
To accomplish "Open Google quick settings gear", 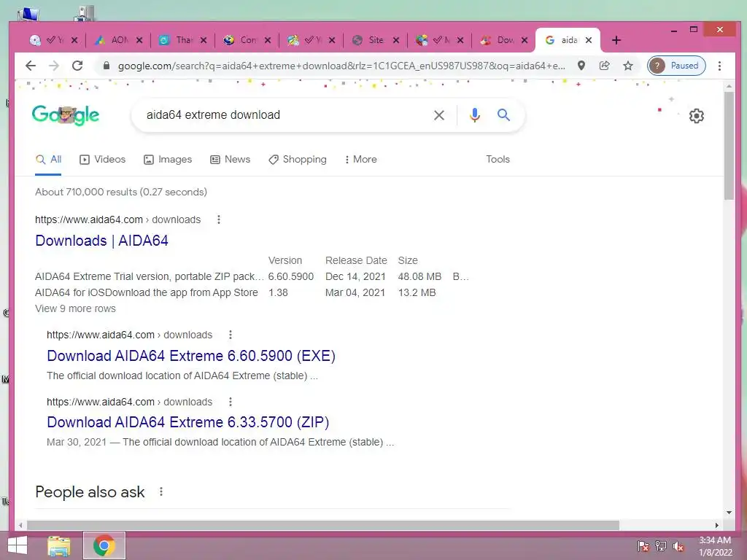I will (x=697, y=116).
